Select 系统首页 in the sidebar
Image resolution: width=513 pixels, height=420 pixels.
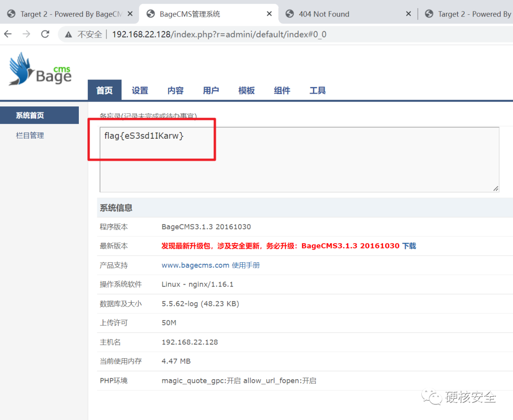39,115
